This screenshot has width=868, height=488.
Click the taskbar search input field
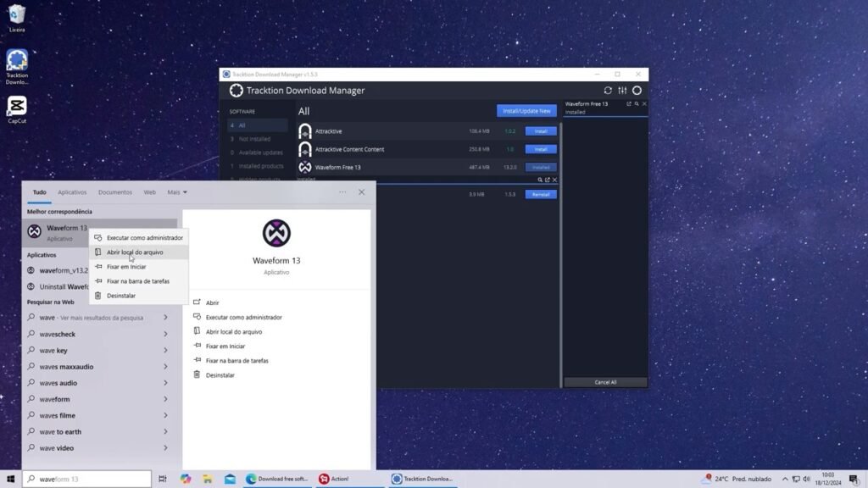(x=87, y=480)
